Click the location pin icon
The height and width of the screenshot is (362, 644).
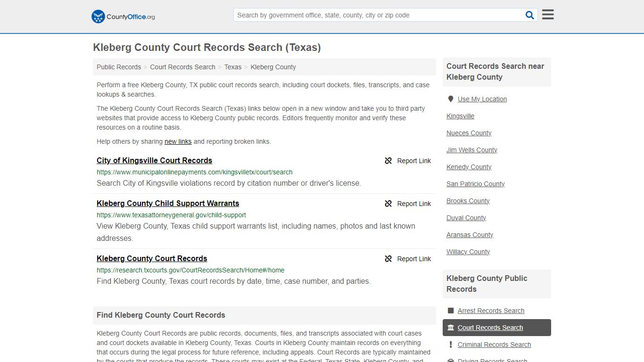coord(451,99)
